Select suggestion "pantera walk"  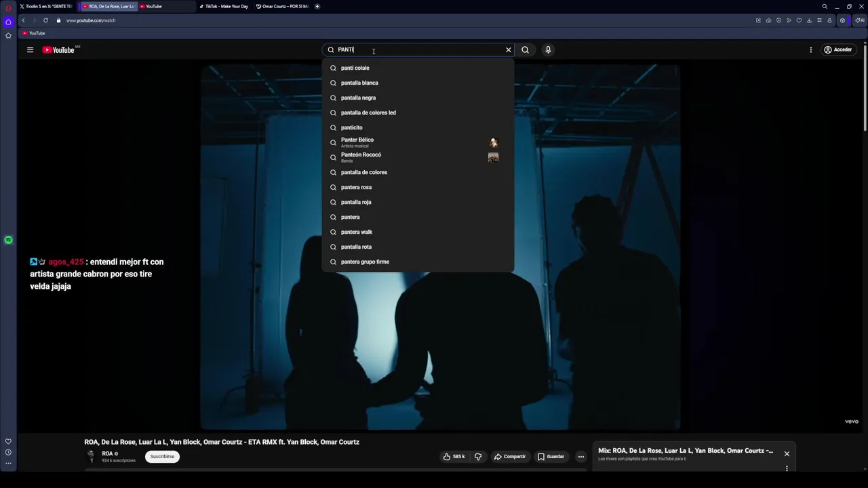coord(418,232)
